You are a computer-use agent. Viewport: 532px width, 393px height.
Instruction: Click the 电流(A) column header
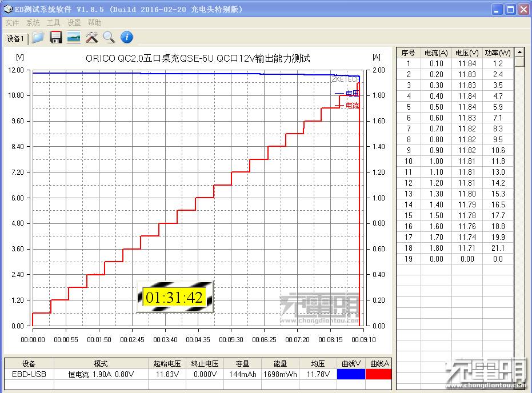tap(437, 53)
